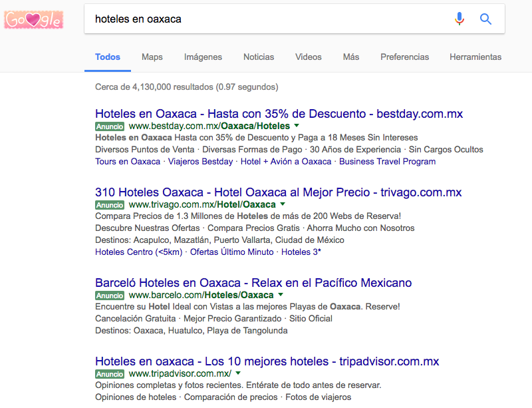Screen dimensions: 532x408
Task: Select the Todos tab
Action: 108,57
